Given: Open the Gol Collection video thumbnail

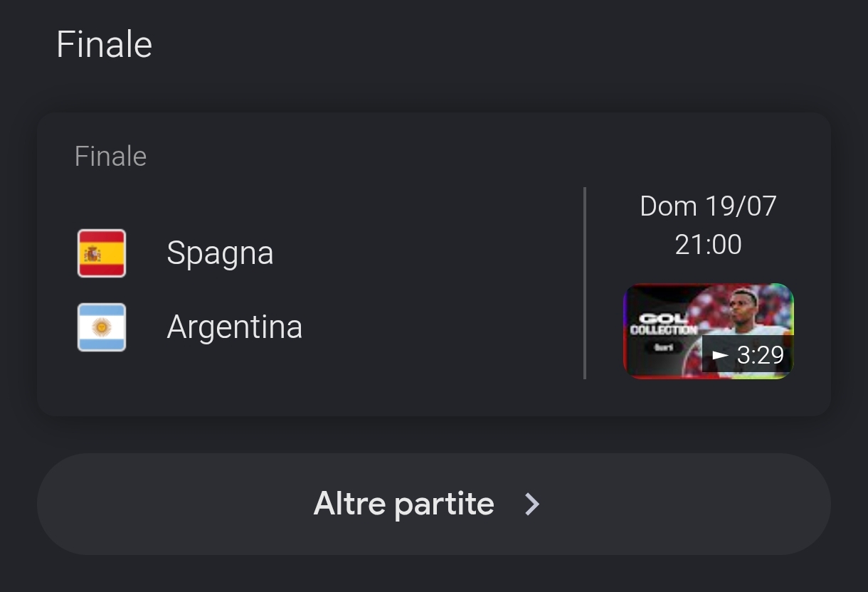Looking at the screenshot, I should 709,331.
